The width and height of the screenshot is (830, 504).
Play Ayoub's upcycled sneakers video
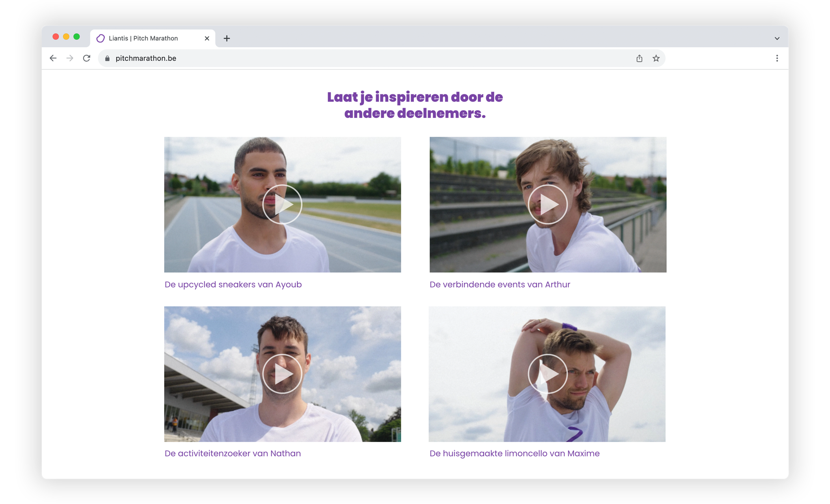tap(282, 204)
